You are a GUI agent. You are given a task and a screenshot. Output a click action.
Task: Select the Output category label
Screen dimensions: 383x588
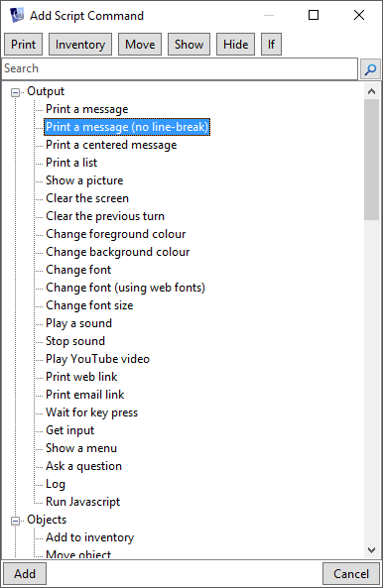[46, 91]
